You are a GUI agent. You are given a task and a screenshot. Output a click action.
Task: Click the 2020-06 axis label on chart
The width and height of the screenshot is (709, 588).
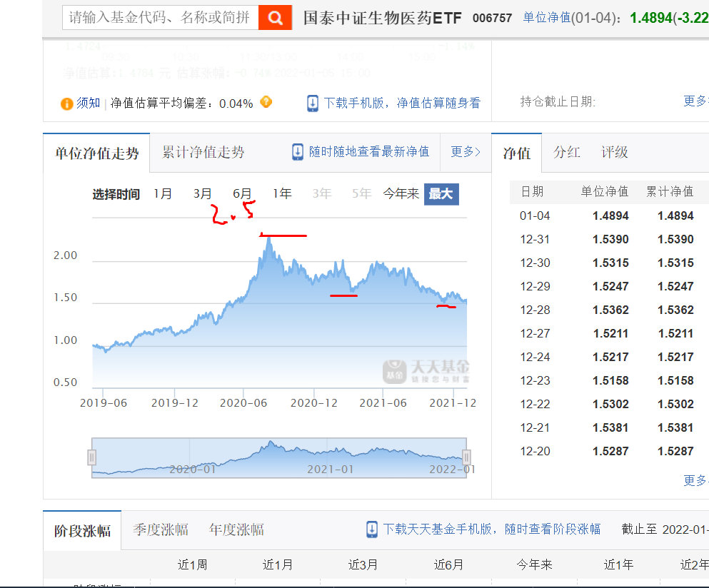click(243, 402)
